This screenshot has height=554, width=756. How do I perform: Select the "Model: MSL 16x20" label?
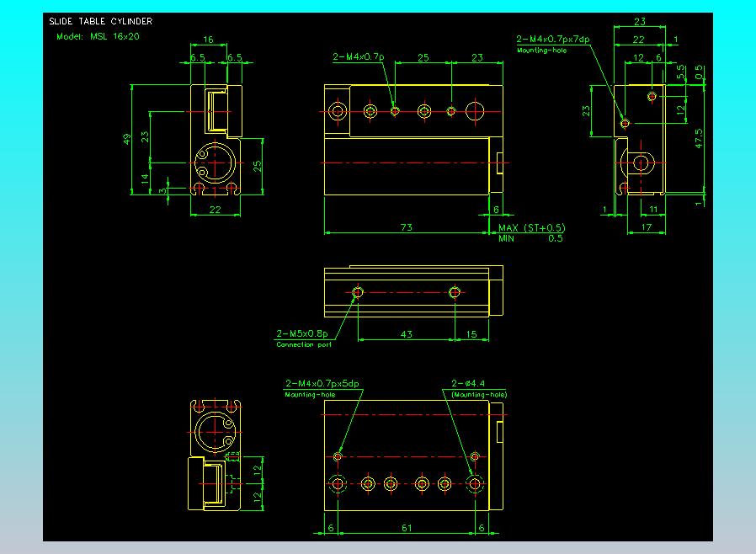[x=98, y=37]
